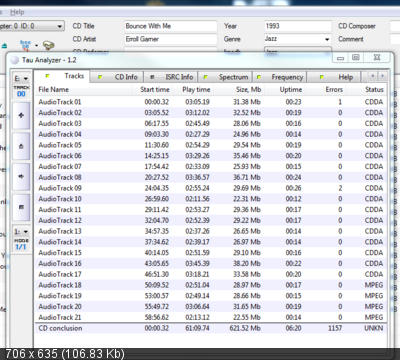
Task: Sort by the Start time column header
Action: tap(151, 90)
